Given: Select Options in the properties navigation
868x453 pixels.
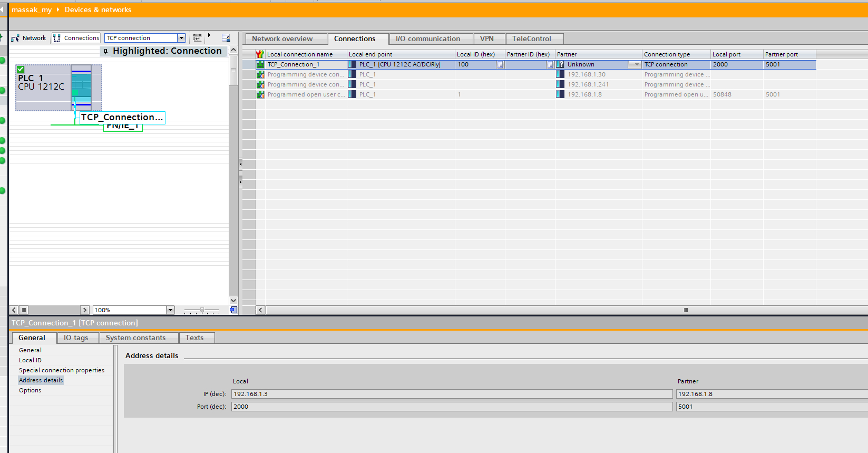Looking at the screenshot, I should [30, 390].
